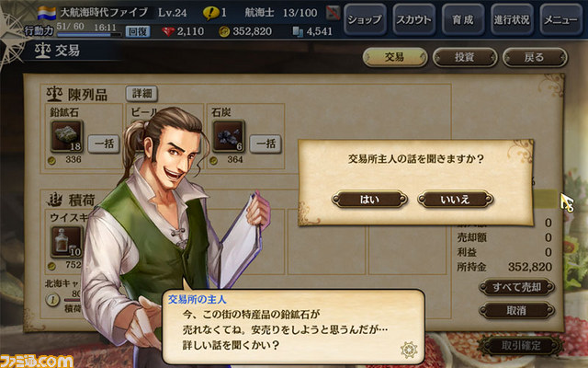Click 一括 button for 石炭
588x368 pixels.
(x=266, y=144)
